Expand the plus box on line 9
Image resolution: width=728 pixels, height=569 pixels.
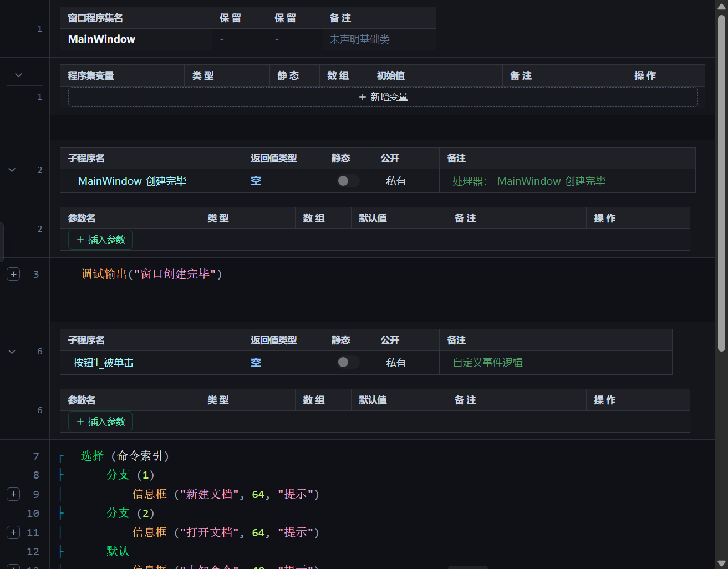click(13, 494)
